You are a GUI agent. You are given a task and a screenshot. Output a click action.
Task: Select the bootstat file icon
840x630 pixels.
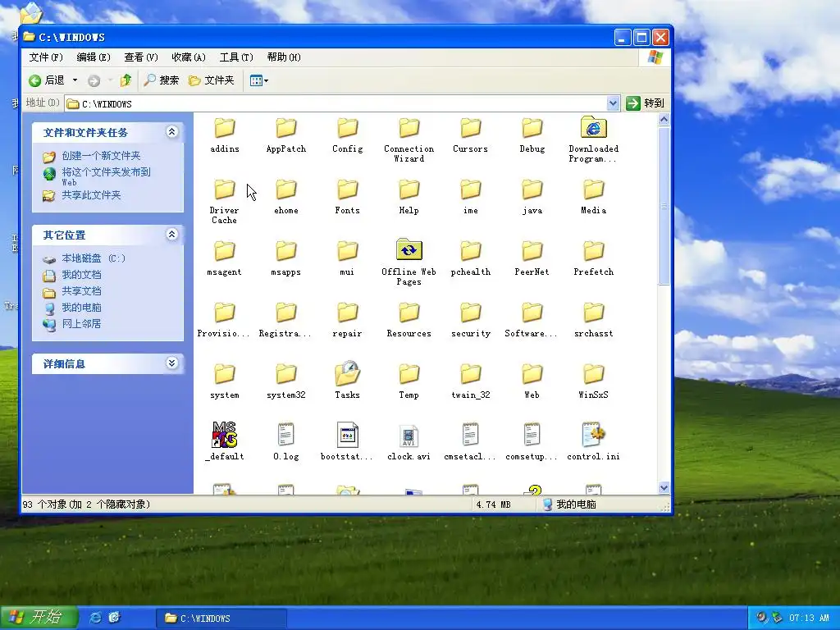[x=347, y=435]
